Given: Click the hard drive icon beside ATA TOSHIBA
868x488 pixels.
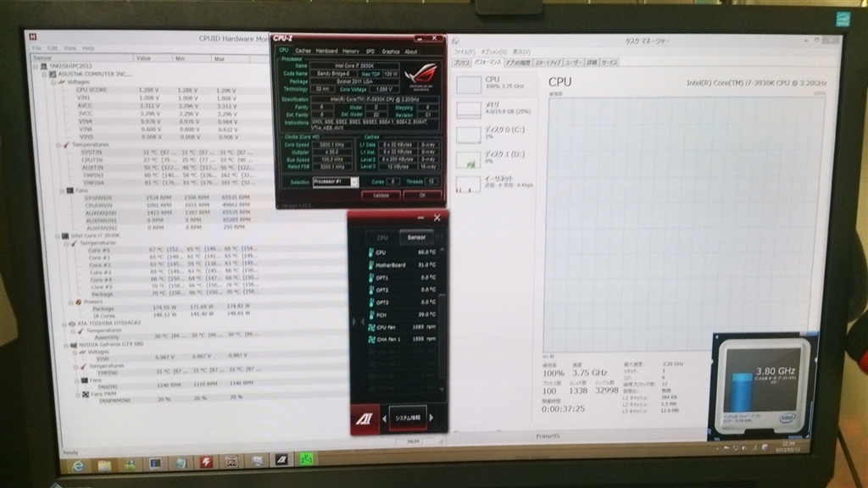Looking at the screenshot, I should tap(72, 323).
